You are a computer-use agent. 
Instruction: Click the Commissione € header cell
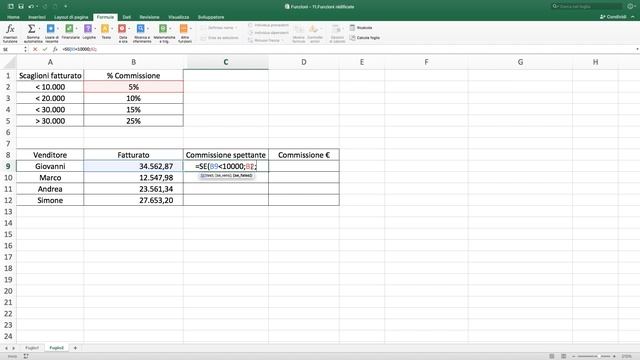[x=304, y=155]
